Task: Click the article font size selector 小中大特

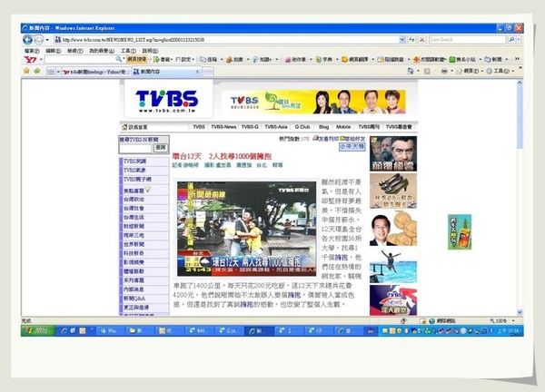Action: 352,147
